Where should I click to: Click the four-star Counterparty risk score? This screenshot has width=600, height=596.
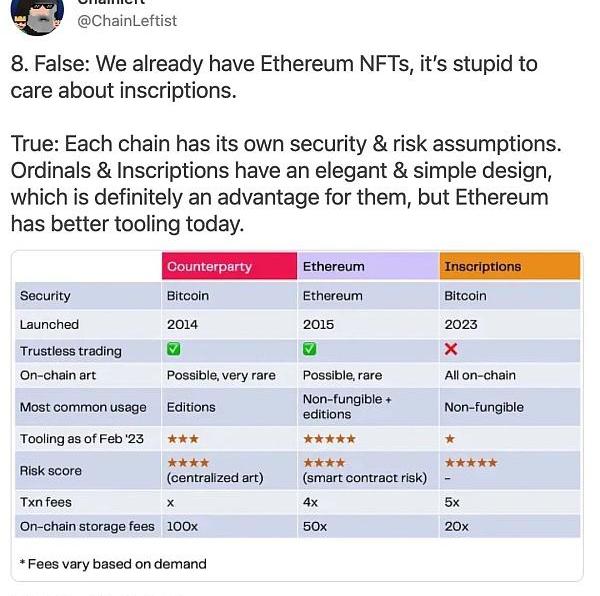coord(188,463)
